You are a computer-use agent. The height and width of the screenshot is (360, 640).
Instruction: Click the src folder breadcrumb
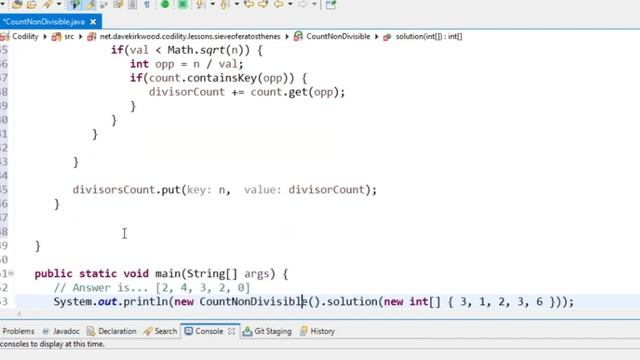tap(69, 36)
